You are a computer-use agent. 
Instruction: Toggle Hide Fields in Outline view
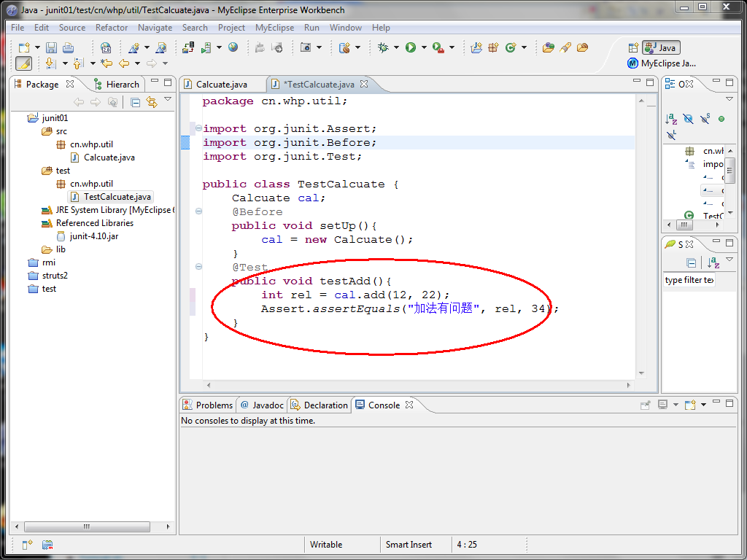pos(688,119)
